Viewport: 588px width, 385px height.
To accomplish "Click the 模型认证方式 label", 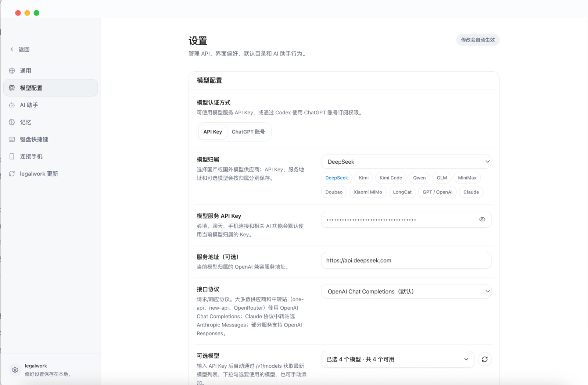I will (x=214, y=103).
